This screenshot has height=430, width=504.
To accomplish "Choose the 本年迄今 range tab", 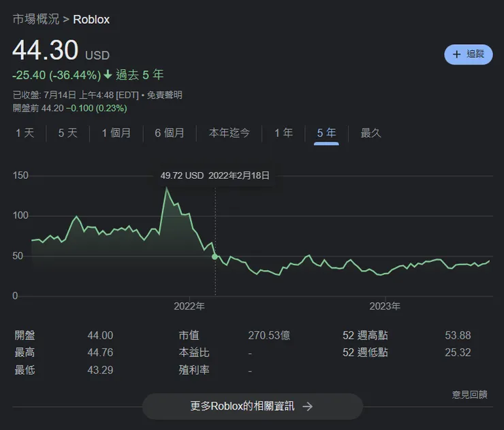I will point(229,133).
